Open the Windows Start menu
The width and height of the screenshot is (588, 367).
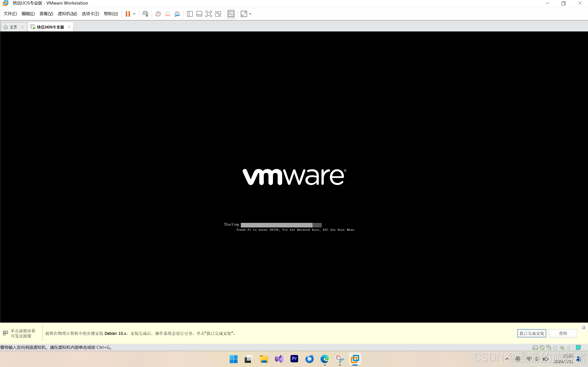click(233, 359)
